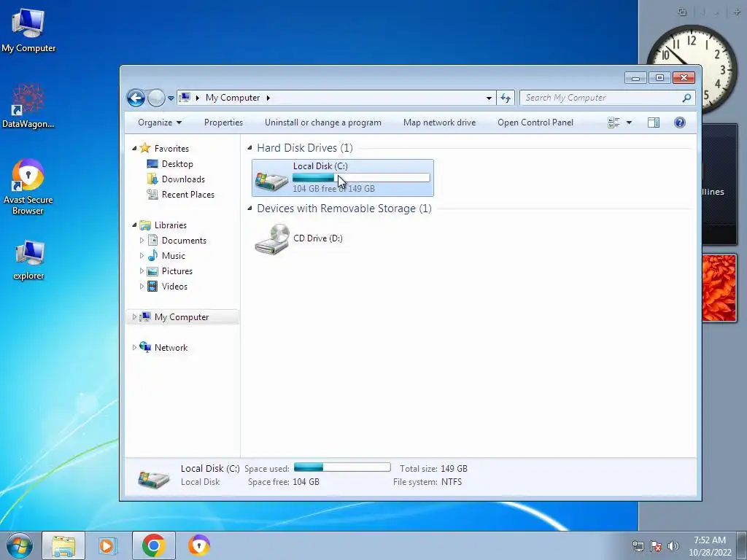Select Desktop under Favorites

(x=177, y=164)
